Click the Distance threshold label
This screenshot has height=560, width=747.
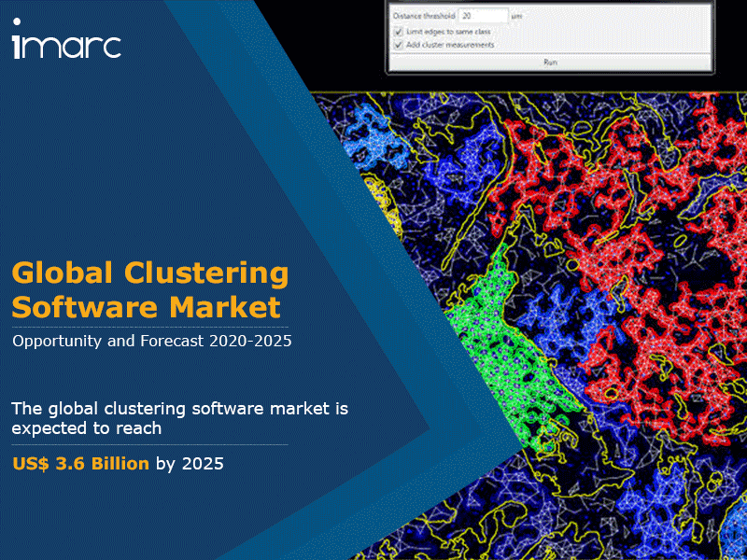[x=423, y=16]
